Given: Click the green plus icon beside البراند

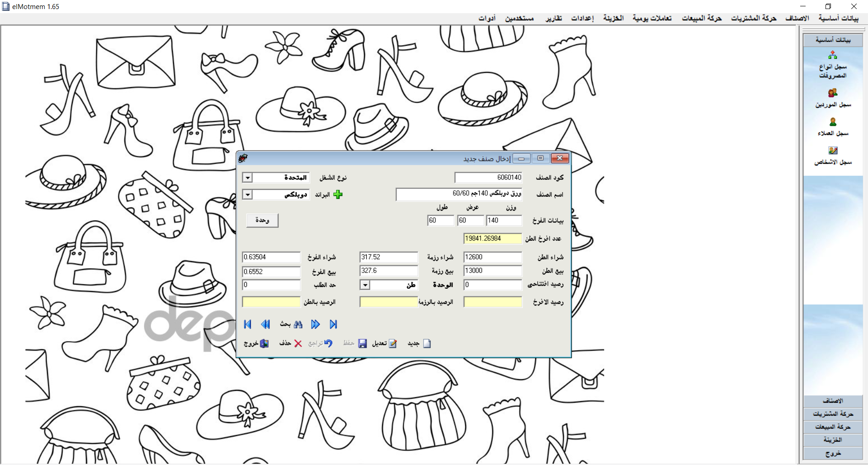Looking at the screenshot, I should point(338,194).
